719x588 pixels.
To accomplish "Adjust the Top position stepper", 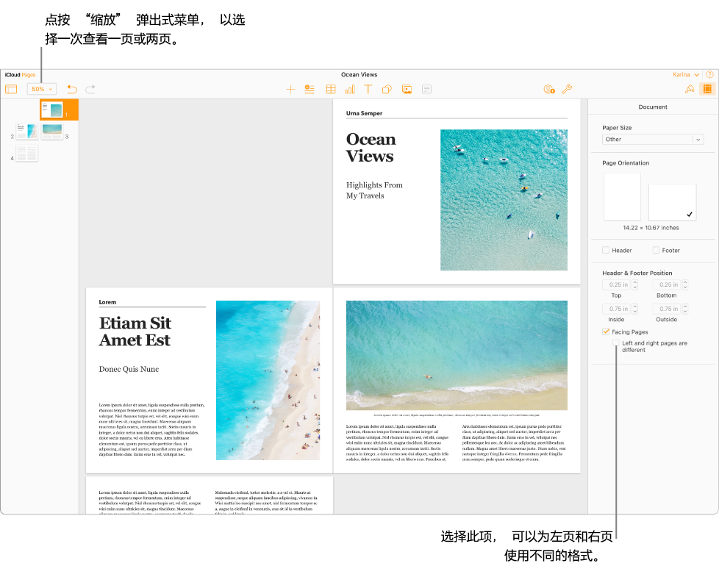I will click(635, 284).
